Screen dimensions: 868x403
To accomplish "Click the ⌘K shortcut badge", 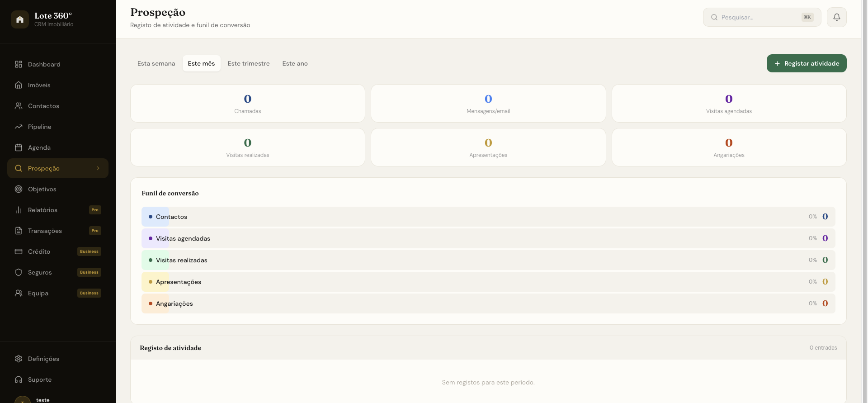I will pyautogui.click(x=807, y=17).
